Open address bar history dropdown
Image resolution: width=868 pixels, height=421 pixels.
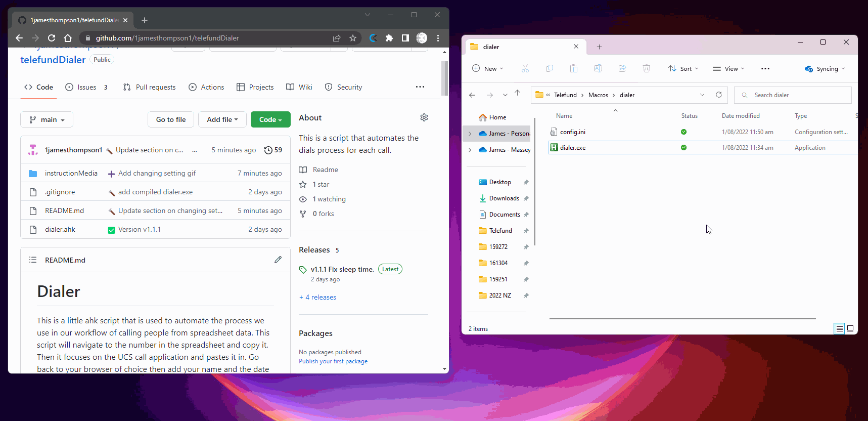(x=702, y=95)
